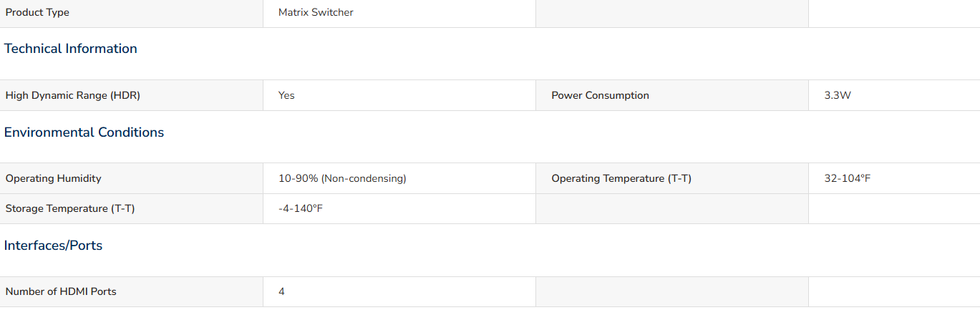
Task: Select the Matrix Switcher value
Action: (316, 12)
